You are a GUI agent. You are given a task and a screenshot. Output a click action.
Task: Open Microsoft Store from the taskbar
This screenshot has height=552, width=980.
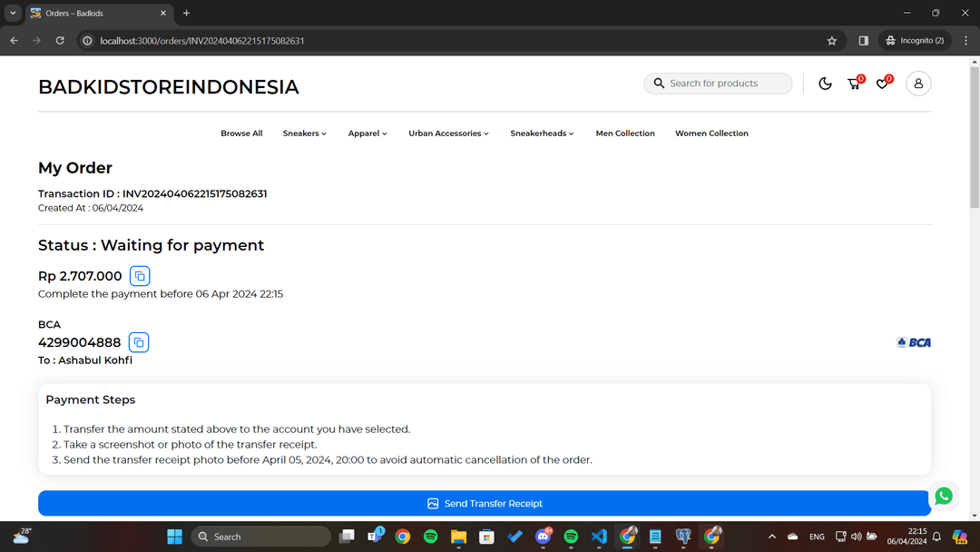tap(487, 537)
